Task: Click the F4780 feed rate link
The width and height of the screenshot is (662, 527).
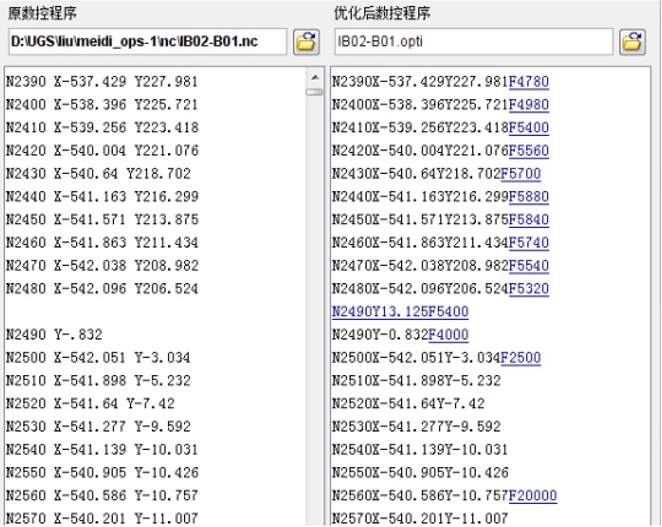Action: pyautogui.click(x=528, y=82)
